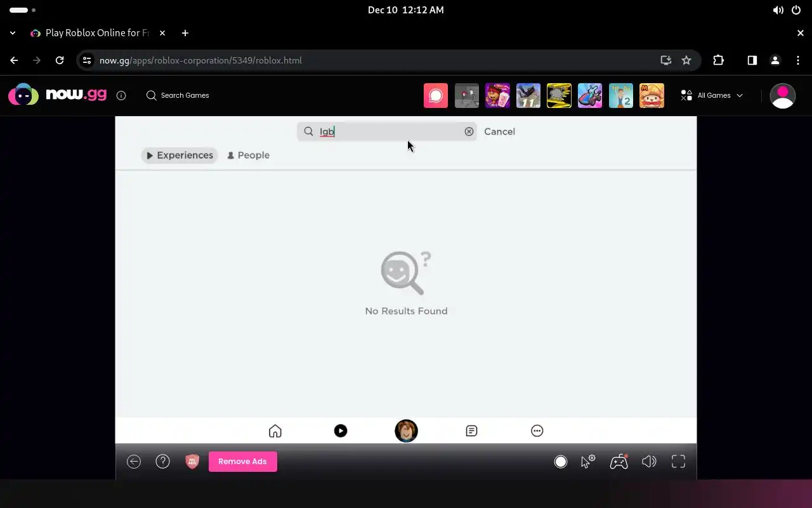
Task: Start recording with the white circle icon
Action: point(561,462)
